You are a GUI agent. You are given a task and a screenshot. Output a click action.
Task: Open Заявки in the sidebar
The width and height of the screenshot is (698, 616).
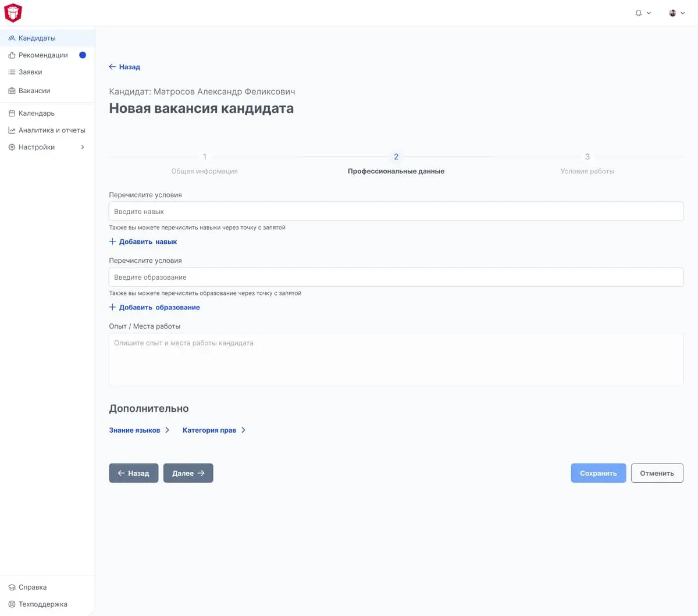pyautogui.click(x=30, y=72)
